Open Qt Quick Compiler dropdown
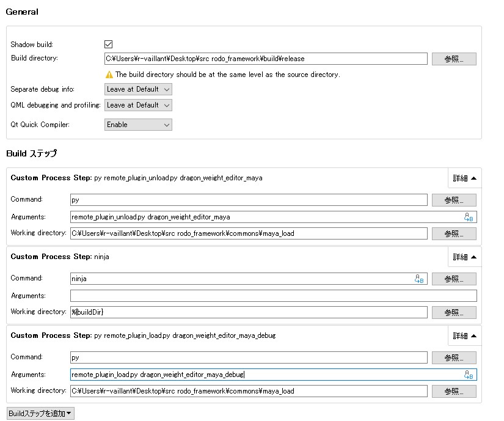Viewport: 504px width, 421px height. click(138, 125)
